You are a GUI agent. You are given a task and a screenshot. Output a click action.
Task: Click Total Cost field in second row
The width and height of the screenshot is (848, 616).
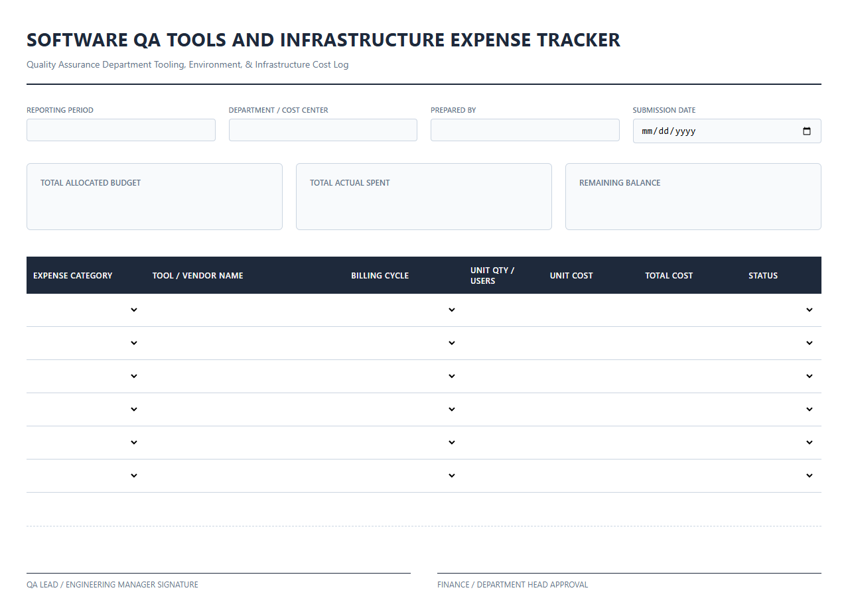pyautogui.click(x=690, y=343)
